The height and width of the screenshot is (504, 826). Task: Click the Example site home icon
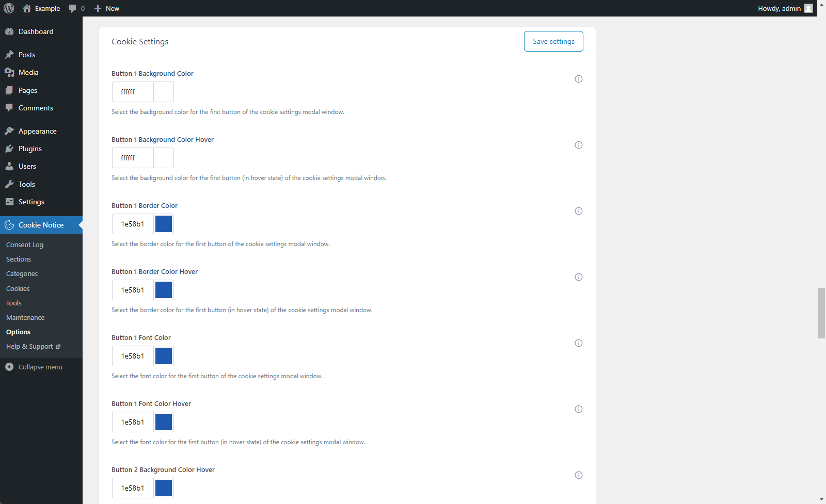point(27,8)
